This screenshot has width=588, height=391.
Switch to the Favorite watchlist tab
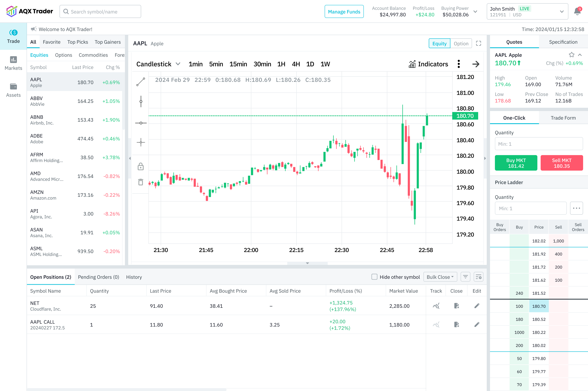tap(52, 42)
